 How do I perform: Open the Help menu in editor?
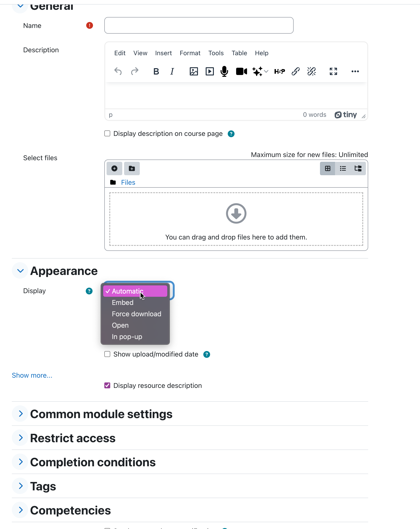pyautogui.click(x=261, y=53)
